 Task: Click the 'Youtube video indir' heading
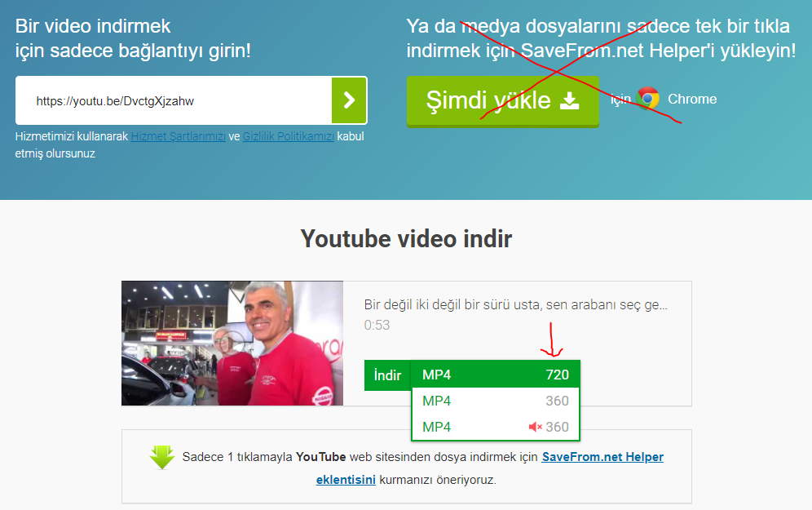pos(407,239)
